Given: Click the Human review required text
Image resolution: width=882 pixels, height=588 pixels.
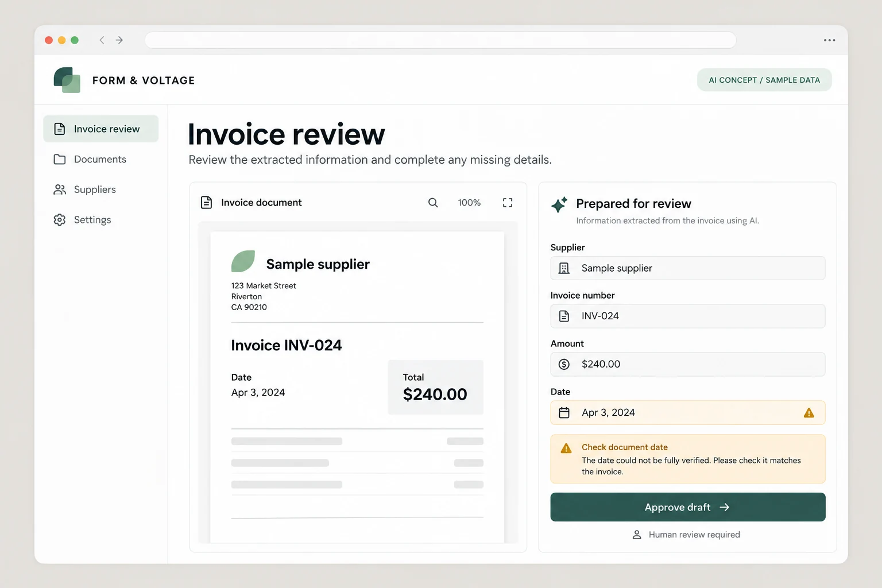Looking at the screenshot, I should point(694,535).
